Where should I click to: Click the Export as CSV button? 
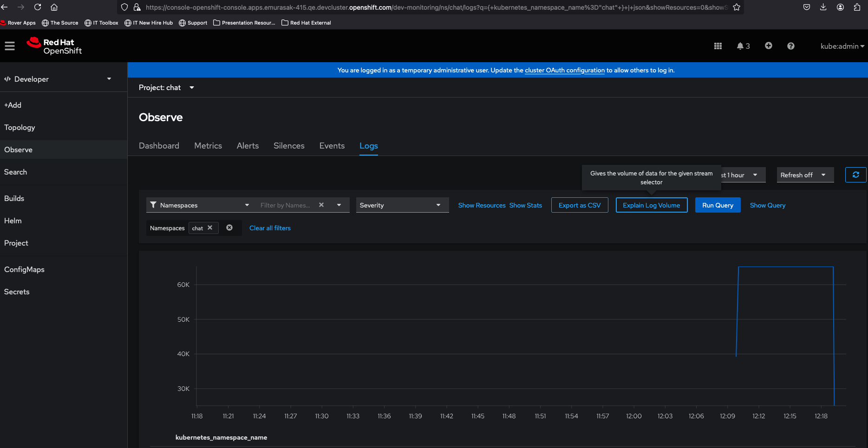579,205
